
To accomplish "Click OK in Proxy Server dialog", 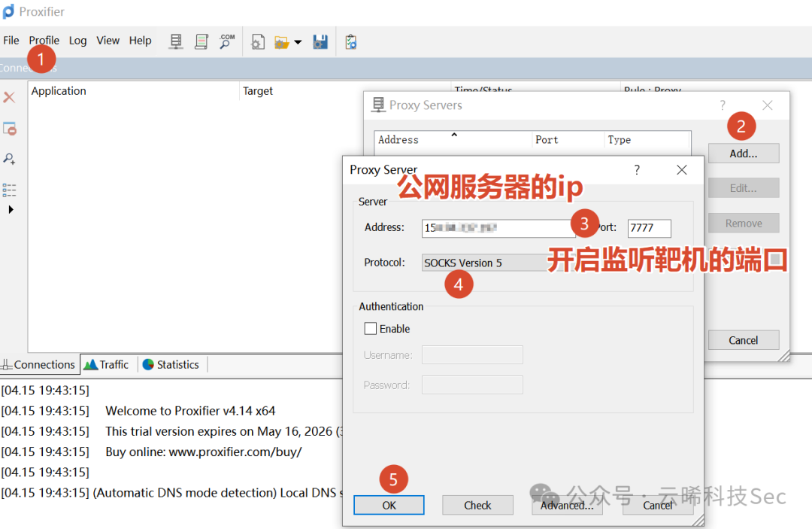I will tap(389, 505).
